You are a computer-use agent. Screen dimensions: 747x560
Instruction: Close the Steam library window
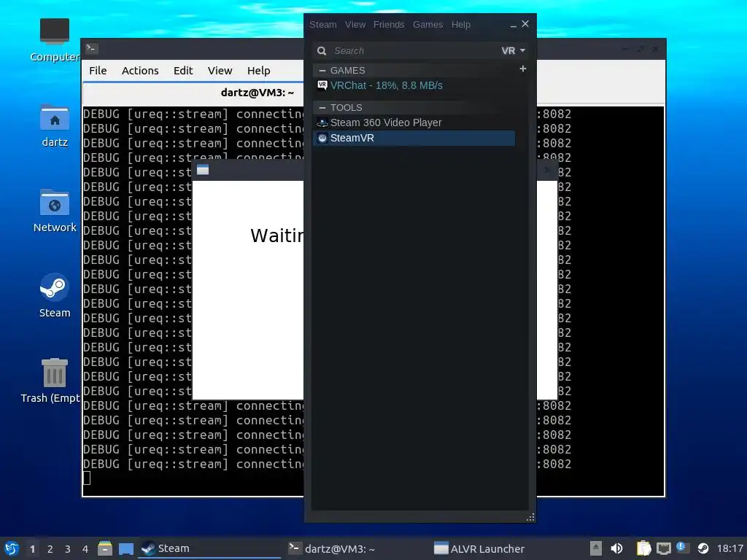point(525,24)
